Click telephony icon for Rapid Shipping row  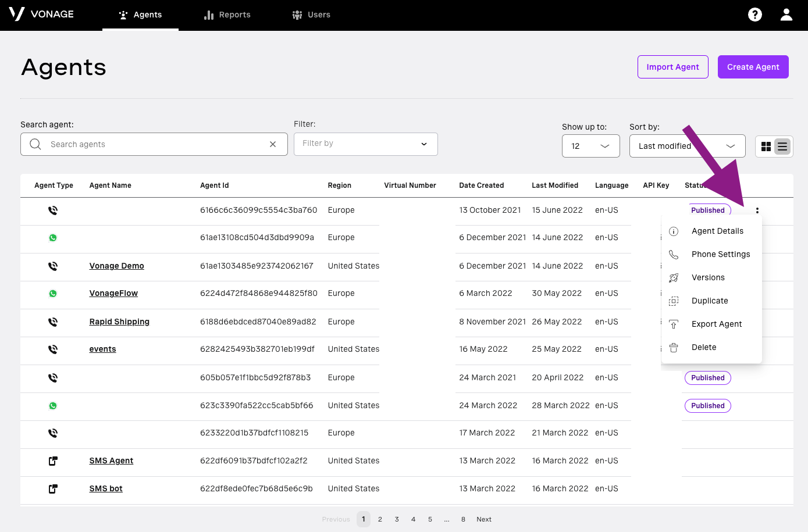click(53, 322)
